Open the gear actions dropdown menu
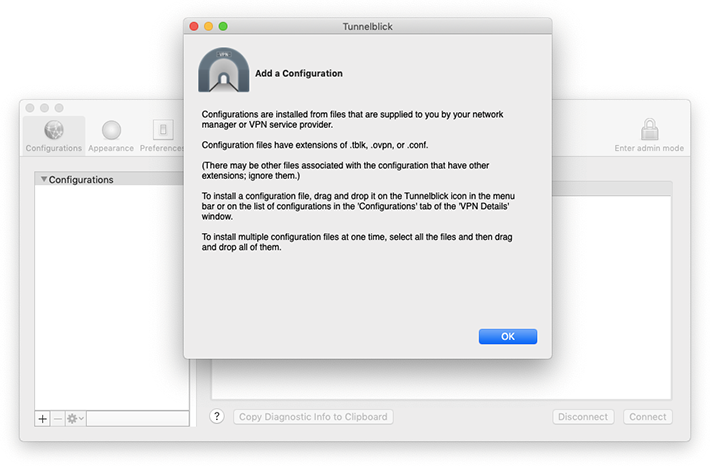Viewport: 710px width, 466px height. (75, 418)
